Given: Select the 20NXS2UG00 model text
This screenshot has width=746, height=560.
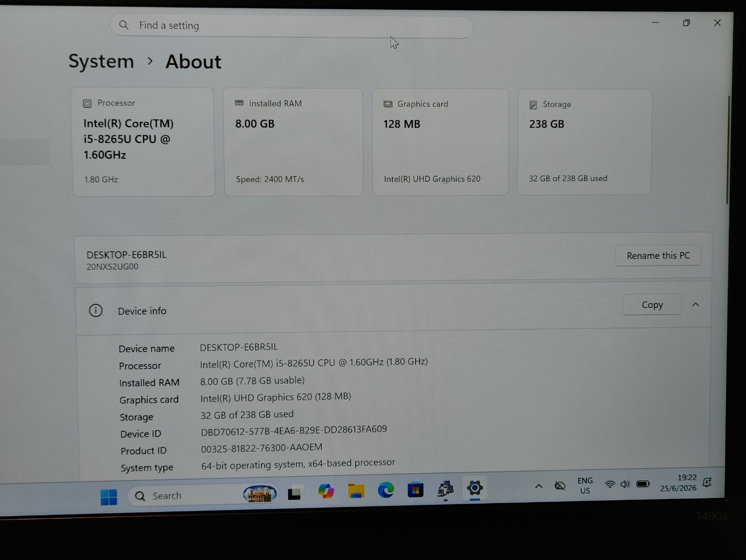Looking at the screenshot, I should click(x=112, y=267).
